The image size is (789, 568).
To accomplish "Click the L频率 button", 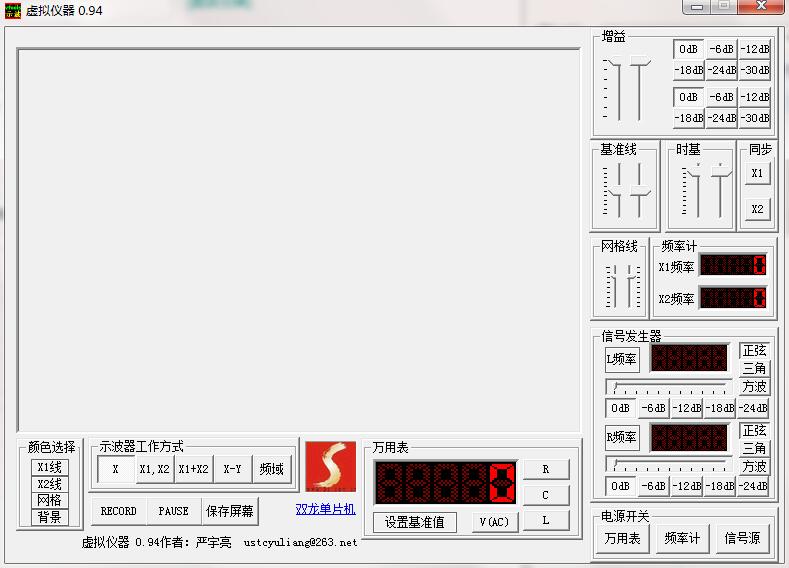I will [622, 360].
